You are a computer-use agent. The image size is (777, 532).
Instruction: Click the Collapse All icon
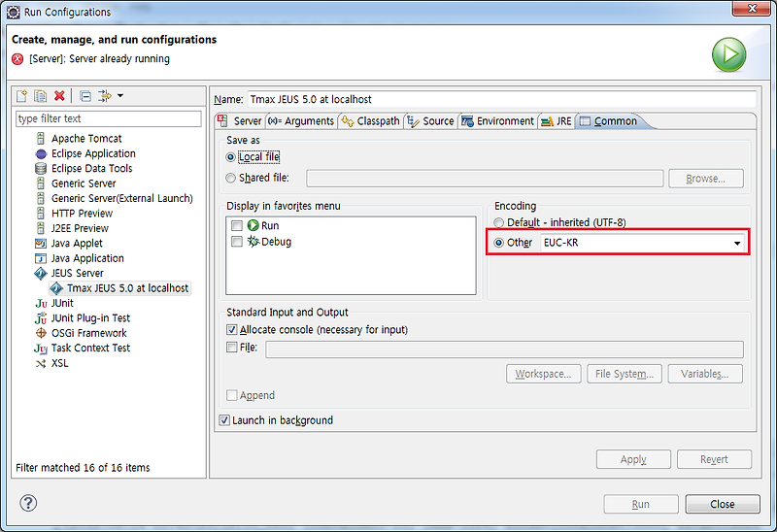[x=85, y=96]
